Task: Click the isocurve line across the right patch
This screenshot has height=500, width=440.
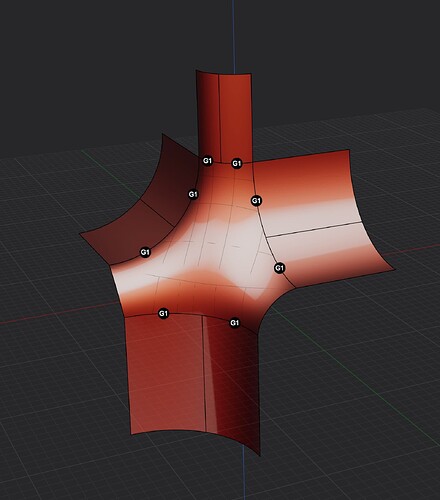Action: click(315, 230)
